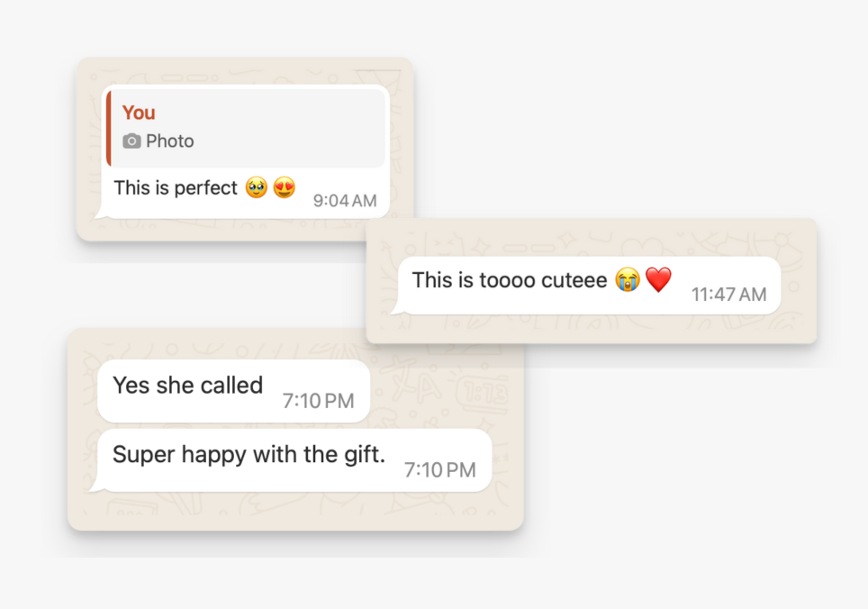Click the word 'perfect' in first message
868x609 pixels.
pos(206,188)
